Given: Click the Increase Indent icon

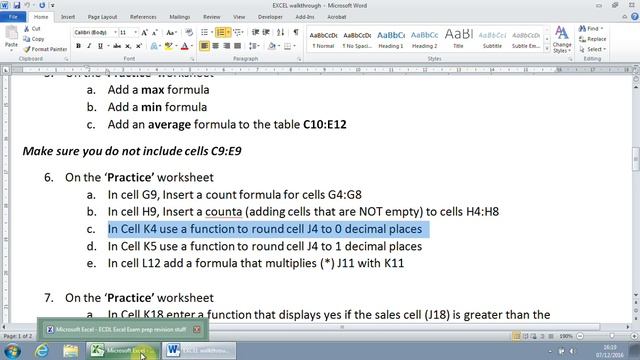Looking at the screenshot, I should (266, 32).
